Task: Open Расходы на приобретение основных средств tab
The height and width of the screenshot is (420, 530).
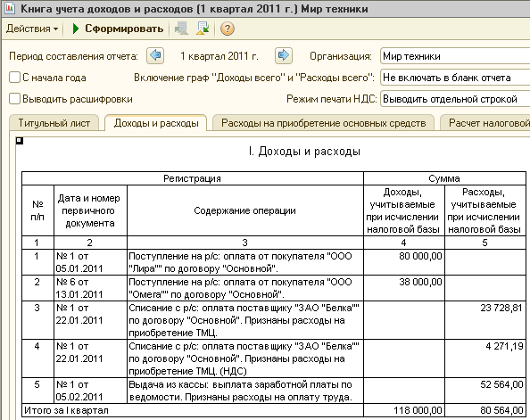Action: pos(324,123)
